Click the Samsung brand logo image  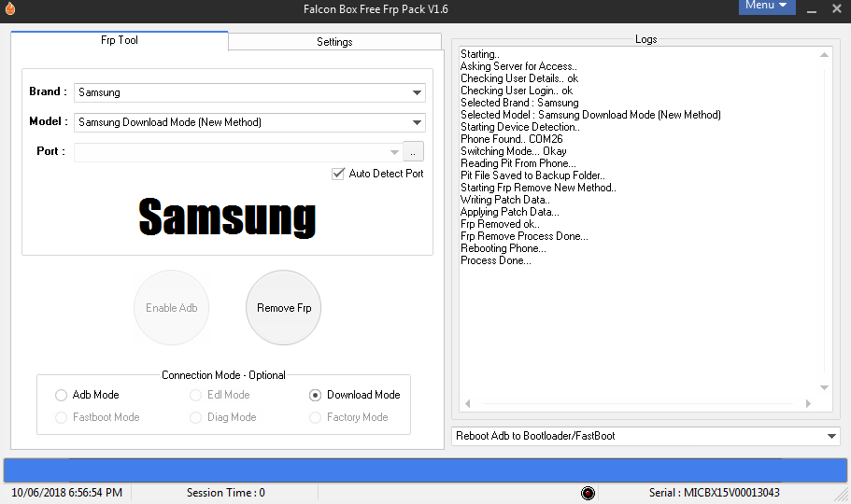click(227, 217)
